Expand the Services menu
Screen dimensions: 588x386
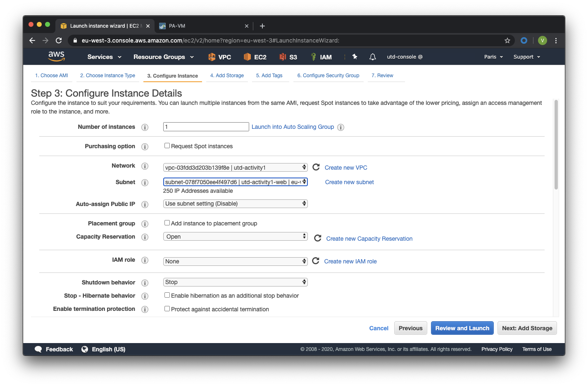click(105, 57)
